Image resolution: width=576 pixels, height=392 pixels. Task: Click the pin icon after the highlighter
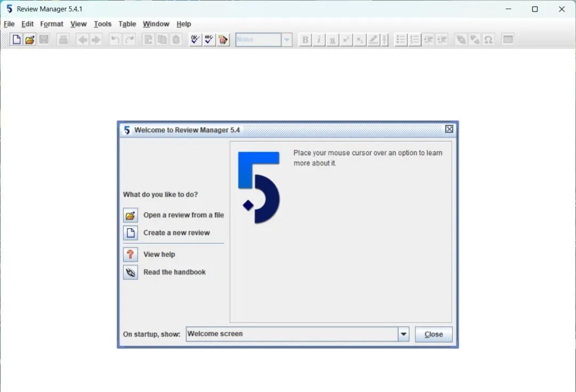385,39
